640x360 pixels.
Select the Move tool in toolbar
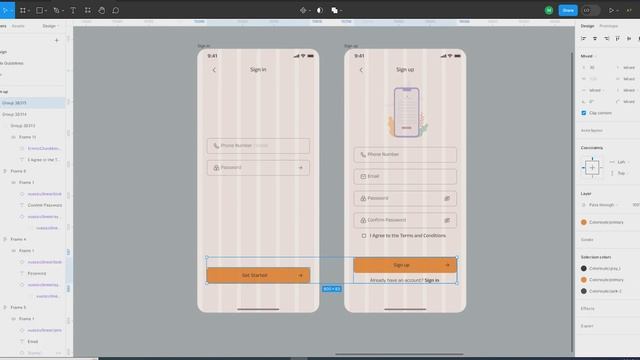pyautogui.click(x=5, y=10)
